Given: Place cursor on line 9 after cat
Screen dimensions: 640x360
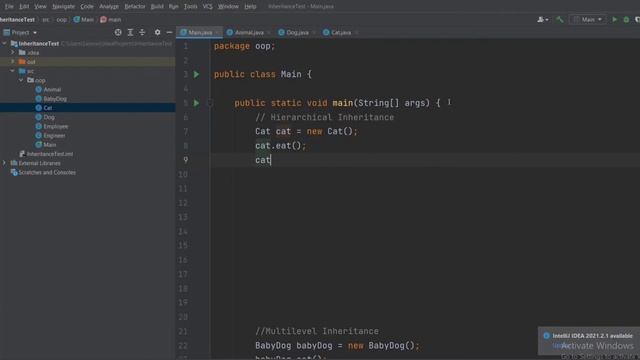Looking at the screenshot, I should 271,160.
